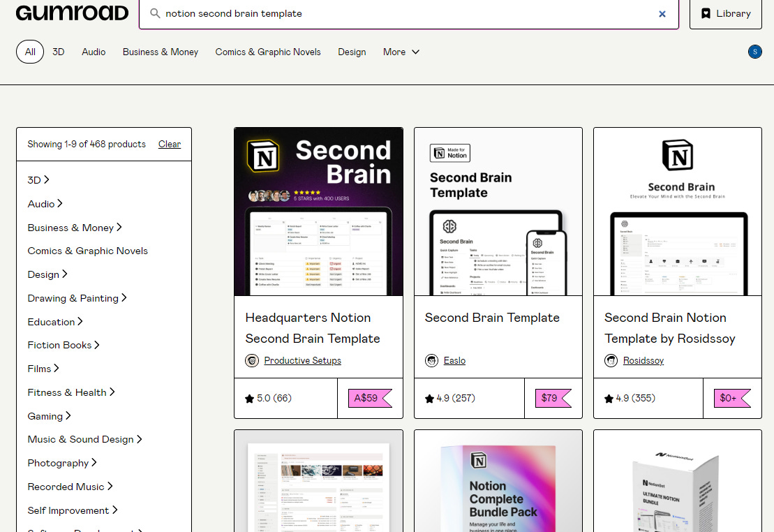This screenshot has height=532, width=774.
Task: Expand the More categories dropdown
Action: tap(401, 52)
